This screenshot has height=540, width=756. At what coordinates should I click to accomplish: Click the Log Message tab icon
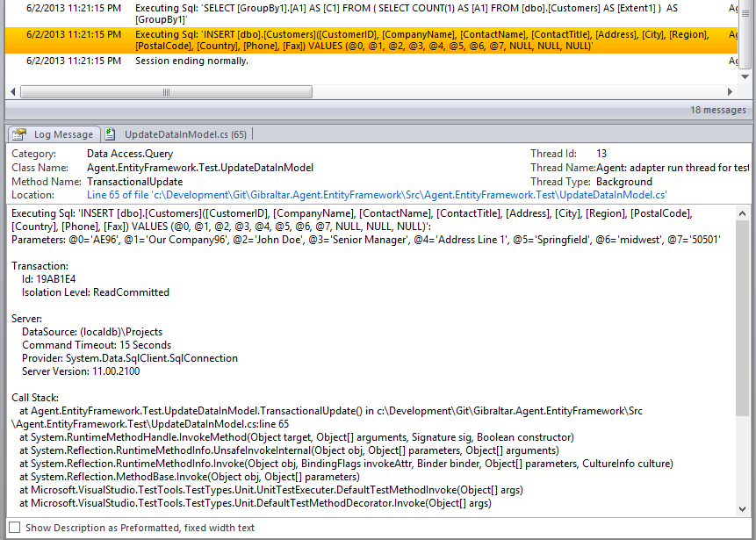pos(19,134)
